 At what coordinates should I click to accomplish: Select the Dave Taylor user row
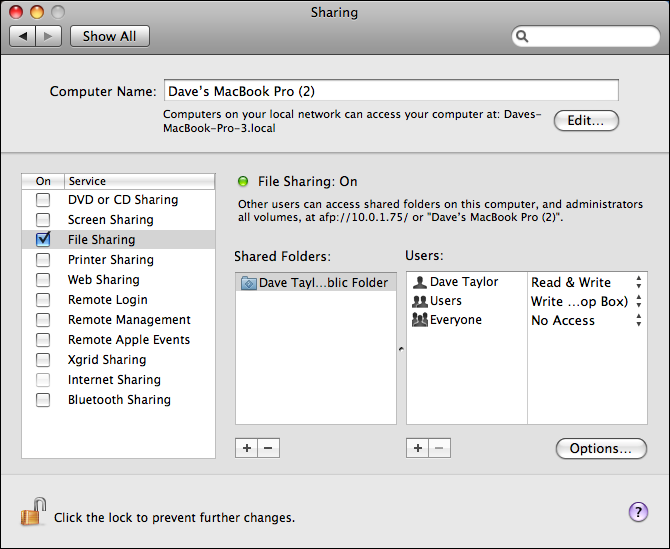click(x=467, y=282)
